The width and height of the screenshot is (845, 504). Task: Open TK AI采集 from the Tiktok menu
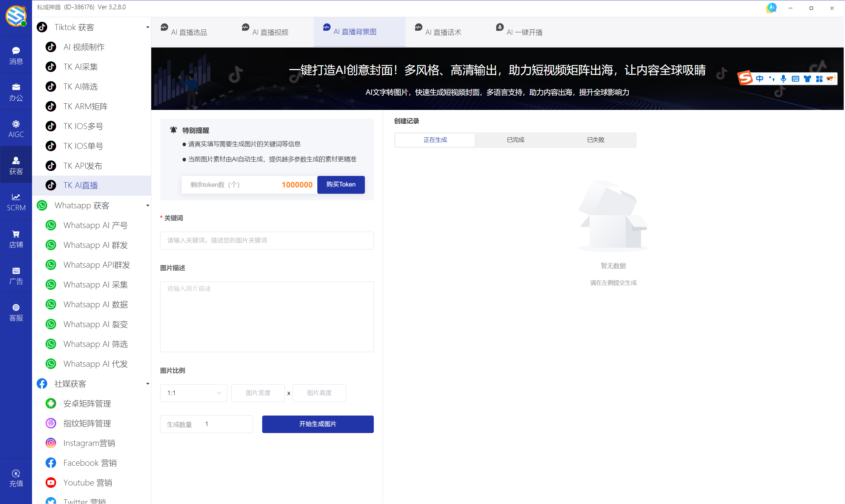(82, 67)
